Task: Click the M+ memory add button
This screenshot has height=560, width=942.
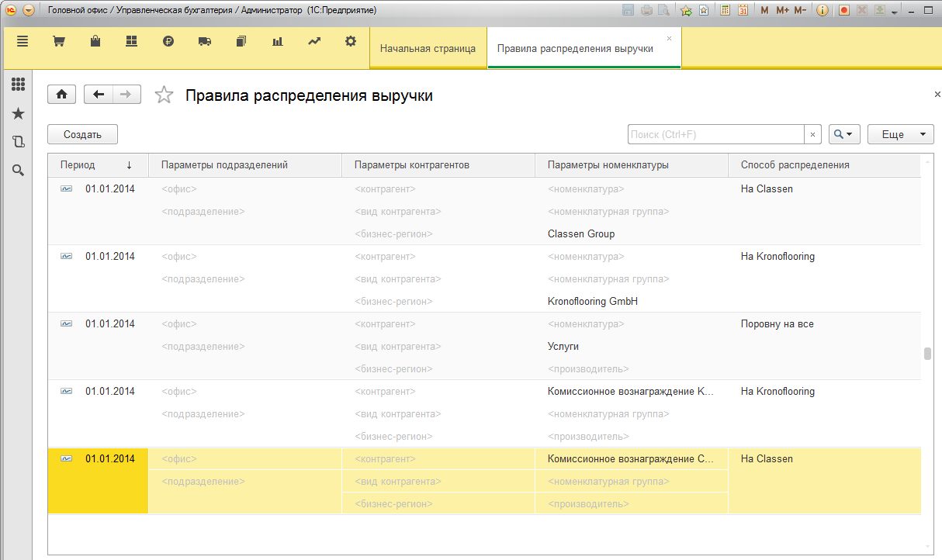Action: coord(782,10)
